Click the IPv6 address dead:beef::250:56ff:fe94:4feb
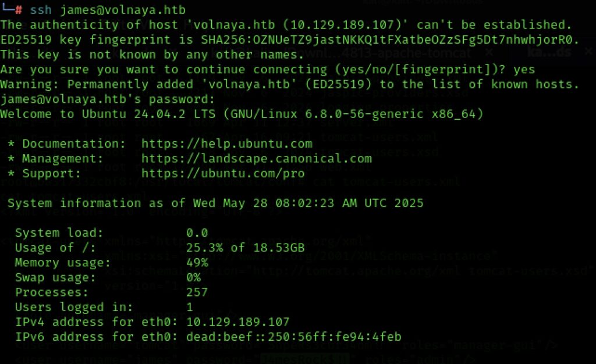Viewport: 596px width, 364px height. (293, 337)
